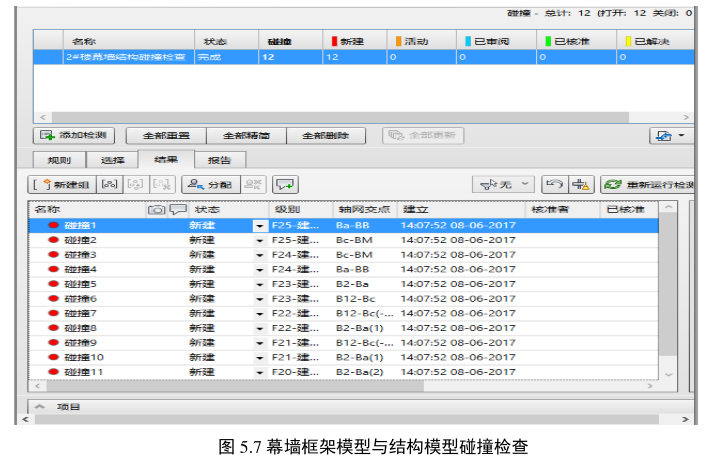Switch to the 选择 select tab
This screenshot has width=723, height=463.
(x=112, y=160)
